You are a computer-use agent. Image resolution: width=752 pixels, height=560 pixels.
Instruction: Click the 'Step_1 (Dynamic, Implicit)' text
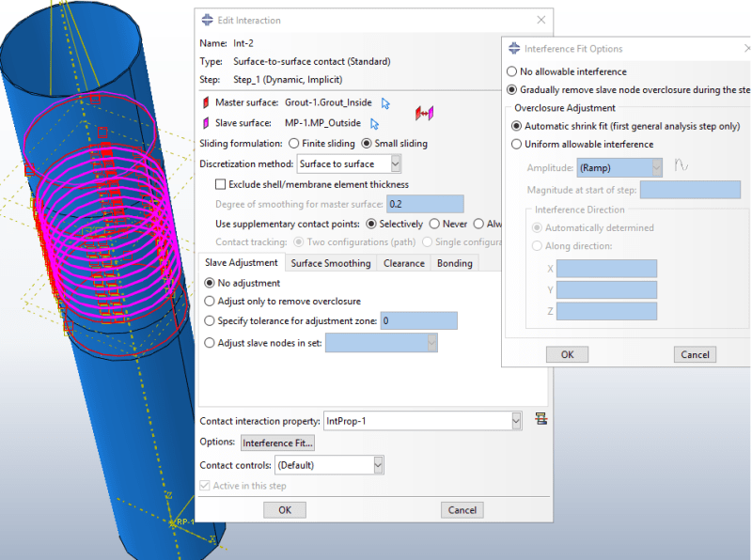[288, 80]
